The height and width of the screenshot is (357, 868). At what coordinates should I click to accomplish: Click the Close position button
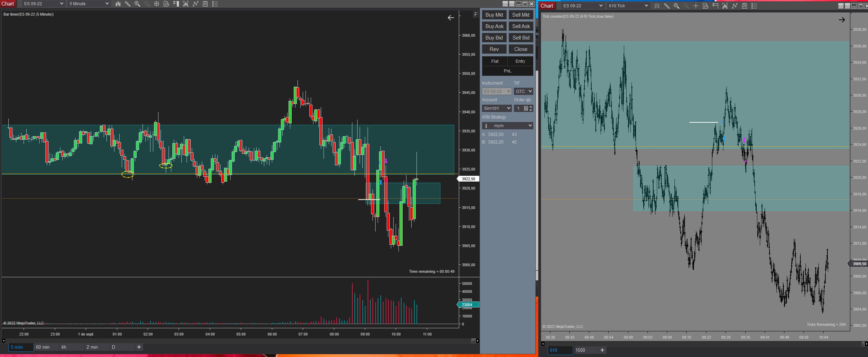521,49
